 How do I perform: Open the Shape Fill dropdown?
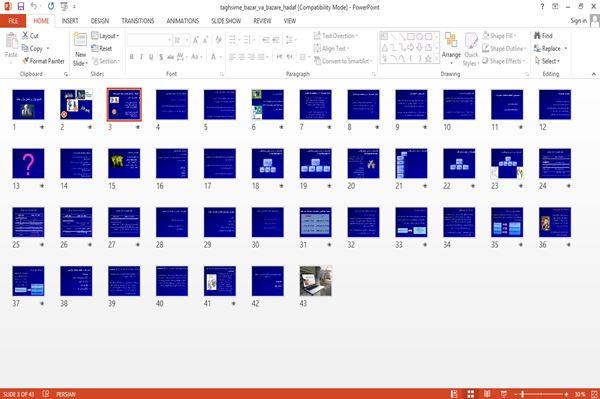[499, 36]
